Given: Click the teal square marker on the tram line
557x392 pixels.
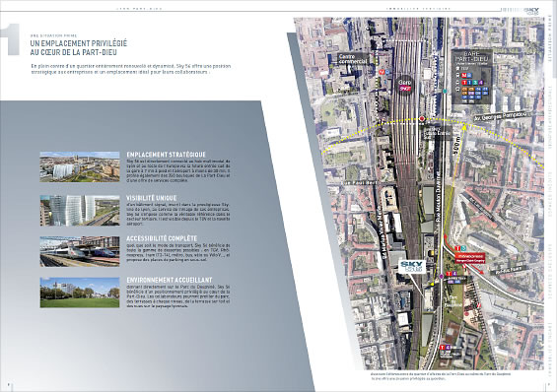Looking at the screenshot, I should point(445,92).
